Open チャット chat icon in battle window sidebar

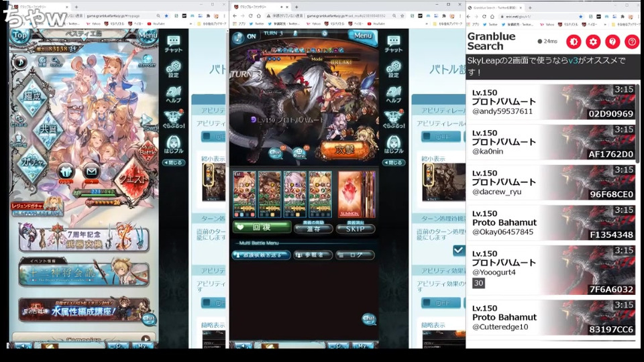[x=394, y=44]
